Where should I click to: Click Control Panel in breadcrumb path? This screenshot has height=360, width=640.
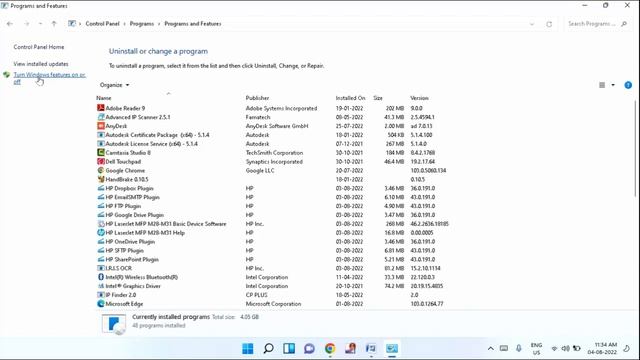pyautogui.click(x=102, y=24)
